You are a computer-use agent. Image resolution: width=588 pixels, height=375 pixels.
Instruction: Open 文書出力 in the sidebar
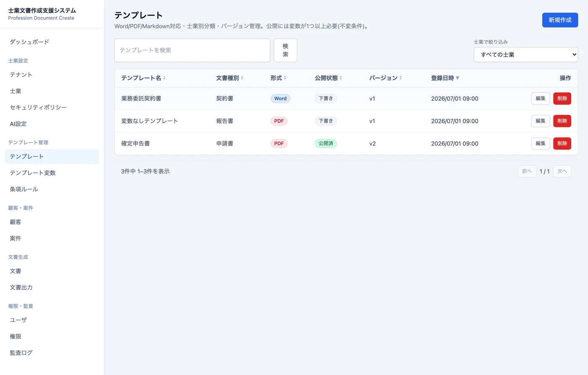(52, 288)
